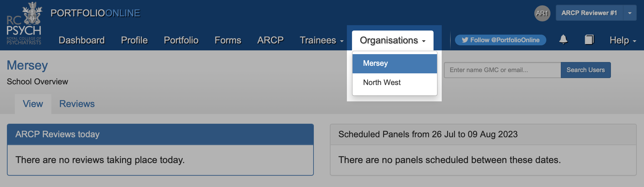The image size is (644, 187).
Task: Select Mersey from Organisations list
Action: pyautogui.click(x=394, y=64)
